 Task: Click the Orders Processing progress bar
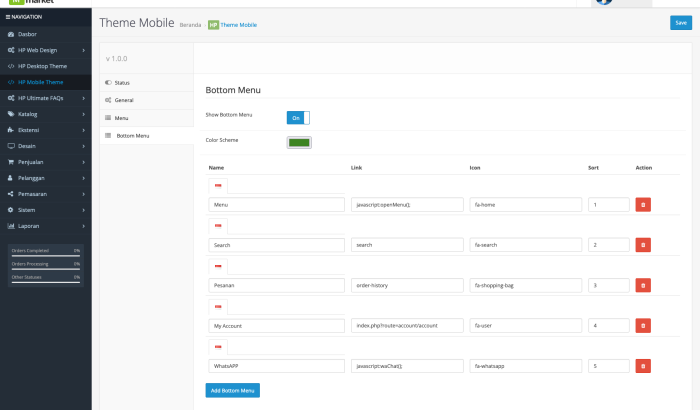[46, 269]
